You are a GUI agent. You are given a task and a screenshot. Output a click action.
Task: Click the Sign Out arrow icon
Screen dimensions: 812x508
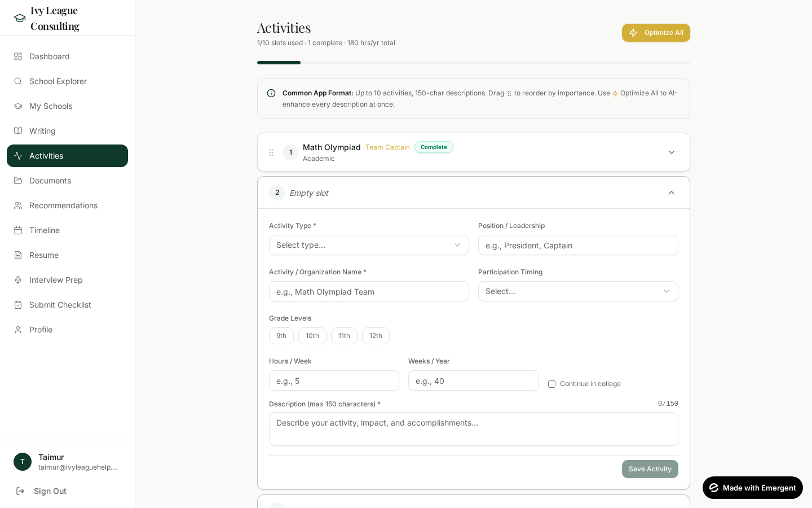[x=20, y=491]
